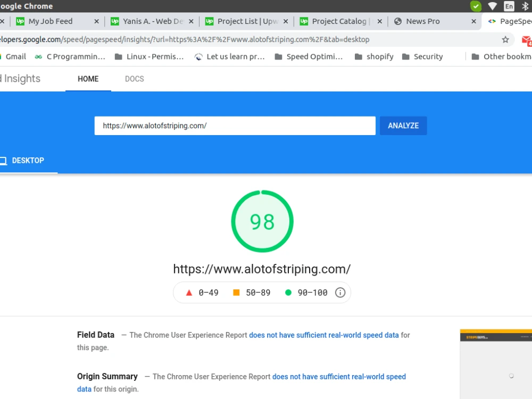Click the Upwork favicon on My Job Feed tab
This screenshot has width=532, height=399.
(20, 21)
